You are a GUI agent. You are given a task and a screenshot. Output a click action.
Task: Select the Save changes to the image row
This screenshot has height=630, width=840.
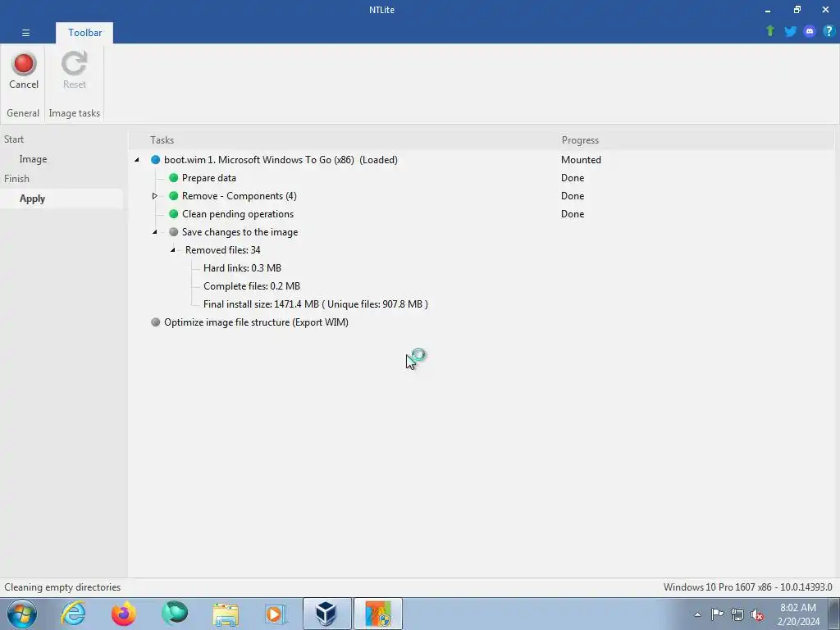pos(240,232)
